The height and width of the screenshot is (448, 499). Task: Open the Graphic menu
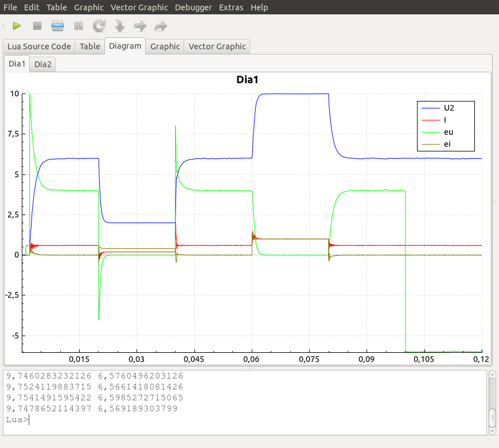(89, 7)
